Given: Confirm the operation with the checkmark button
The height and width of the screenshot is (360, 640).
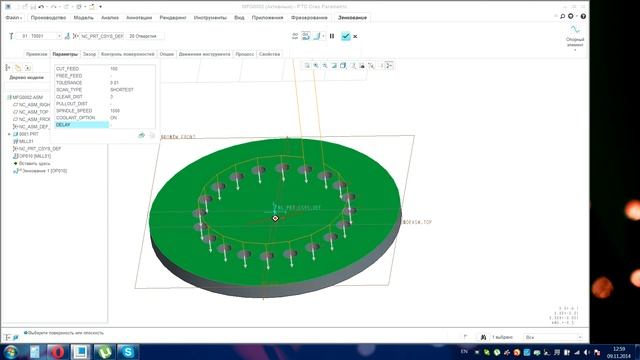Looking at the screenshot, I should tap(346, 36).
